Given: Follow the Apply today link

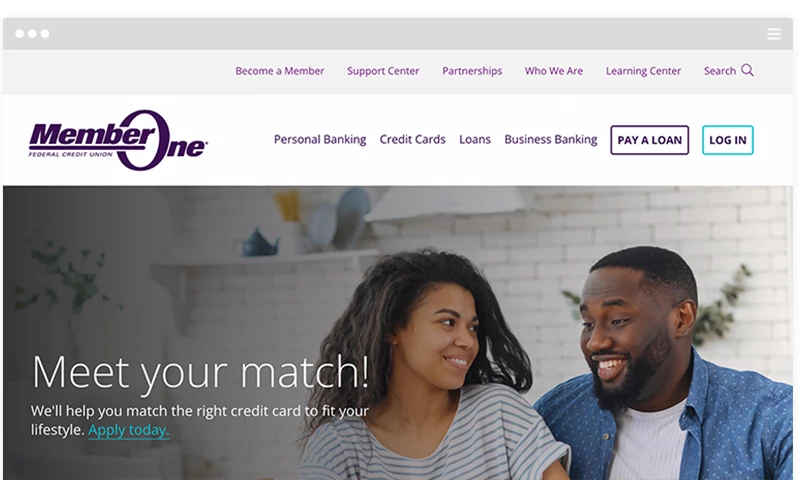Looking at the screenshot, I should click(129, 430).
